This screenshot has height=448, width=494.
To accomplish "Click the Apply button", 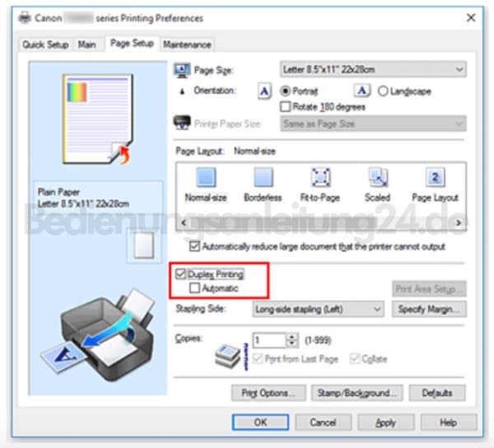I will coord(386,422).
